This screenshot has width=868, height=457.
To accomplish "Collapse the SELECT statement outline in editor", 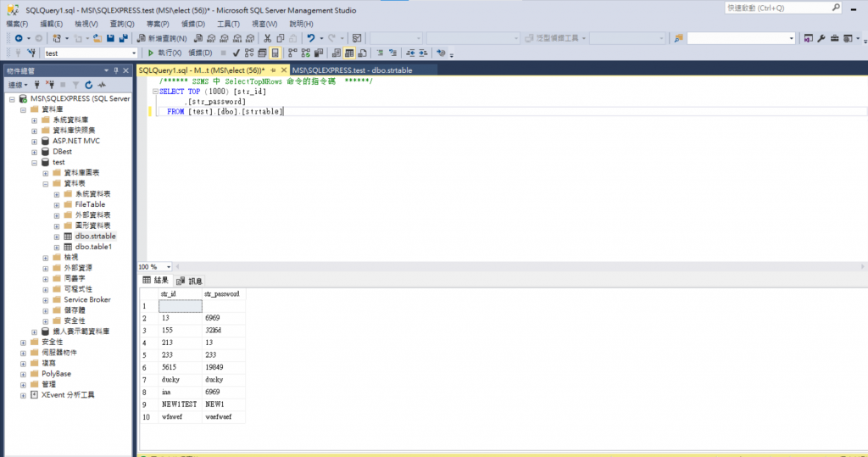I will pos(155,92).
